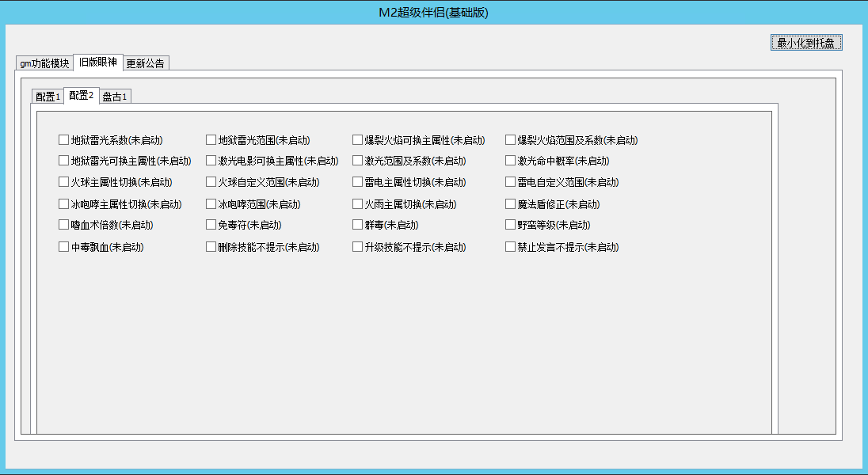The height and width of the screenshot is (475, 868).
Task: Check 中毒飘血
Action: (x=63, y=246)
